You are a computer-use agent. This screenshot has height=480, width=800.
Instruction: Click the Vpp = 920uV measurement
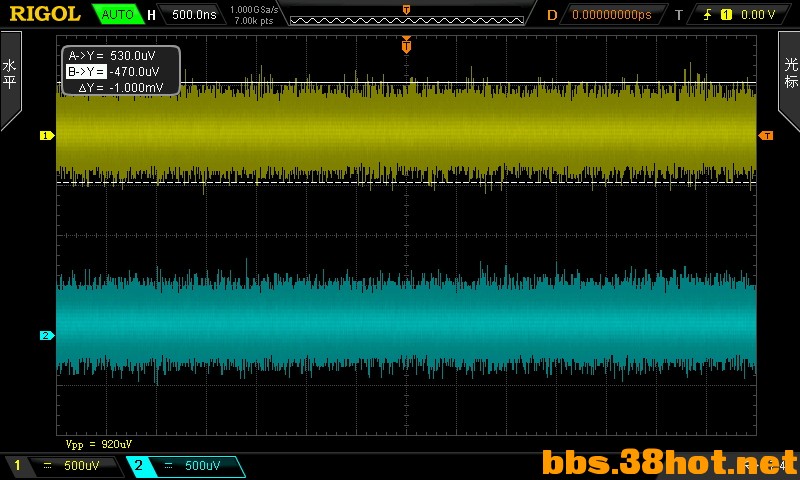point(99,444)
